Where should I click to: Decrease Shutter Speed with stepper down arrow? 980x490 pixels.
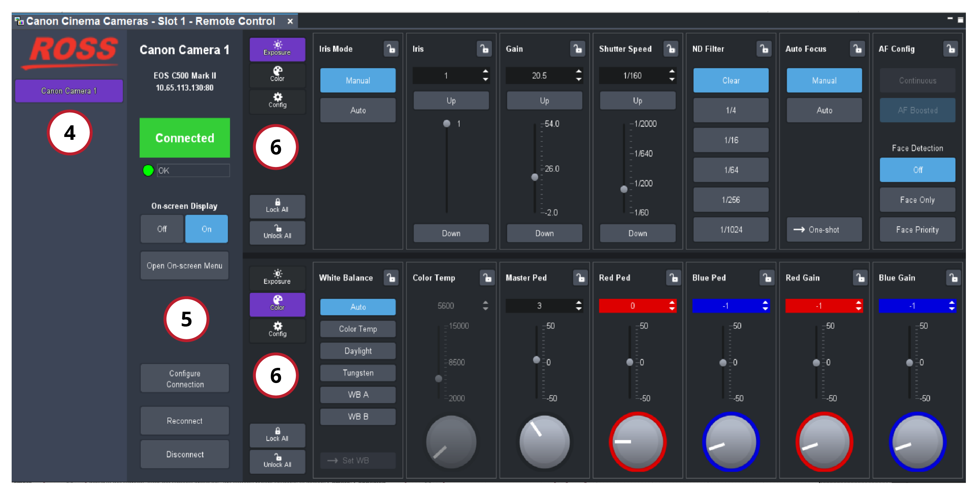click(x=672, y=79)
